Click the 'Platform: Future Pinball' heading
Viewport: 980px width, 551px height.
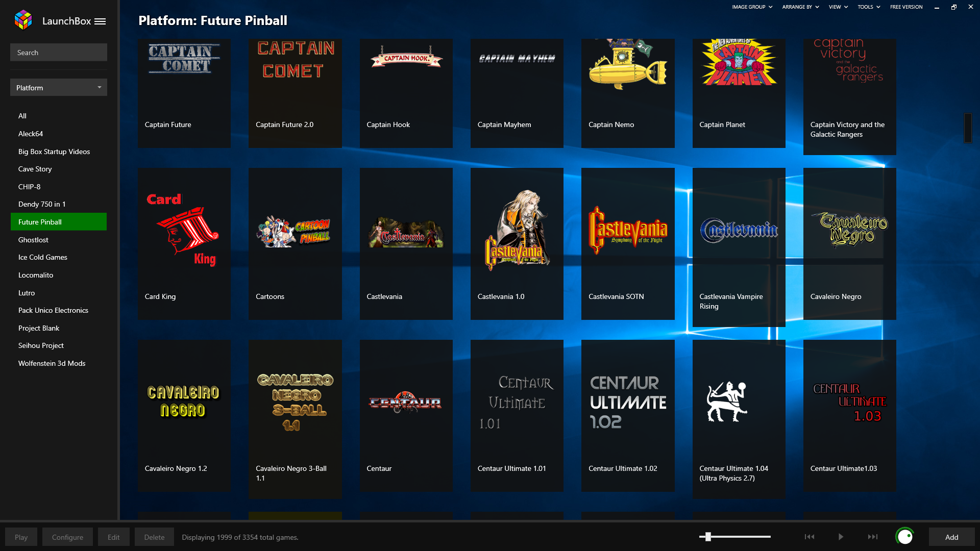213,21
